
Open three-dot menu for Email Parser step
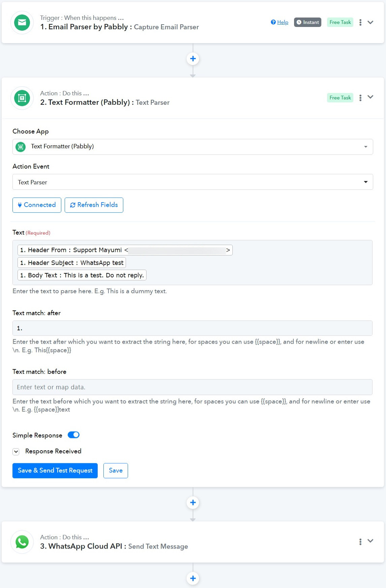tap(360, 22)
